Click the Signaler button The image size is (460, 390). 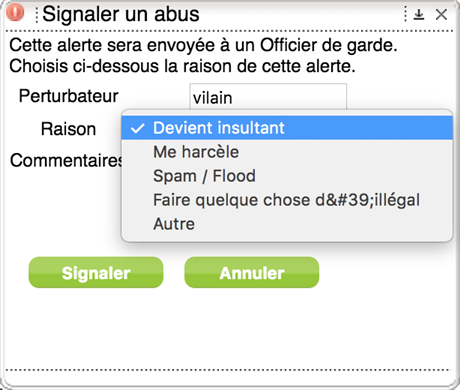96,273
